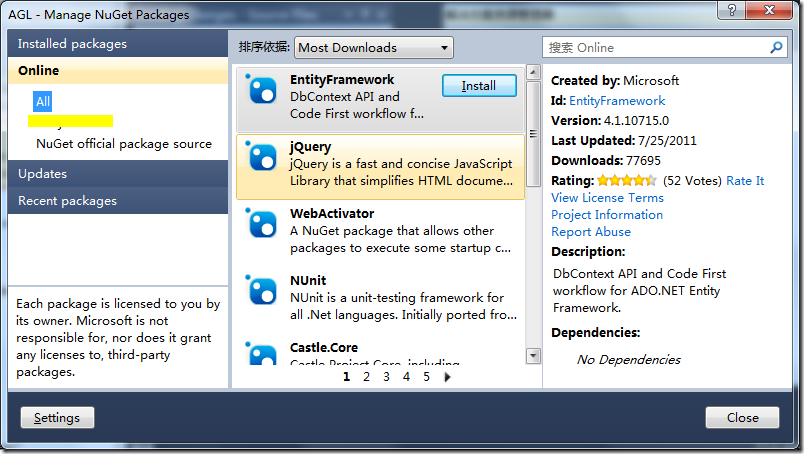Close the window with the title bar X

pos(769,10)
